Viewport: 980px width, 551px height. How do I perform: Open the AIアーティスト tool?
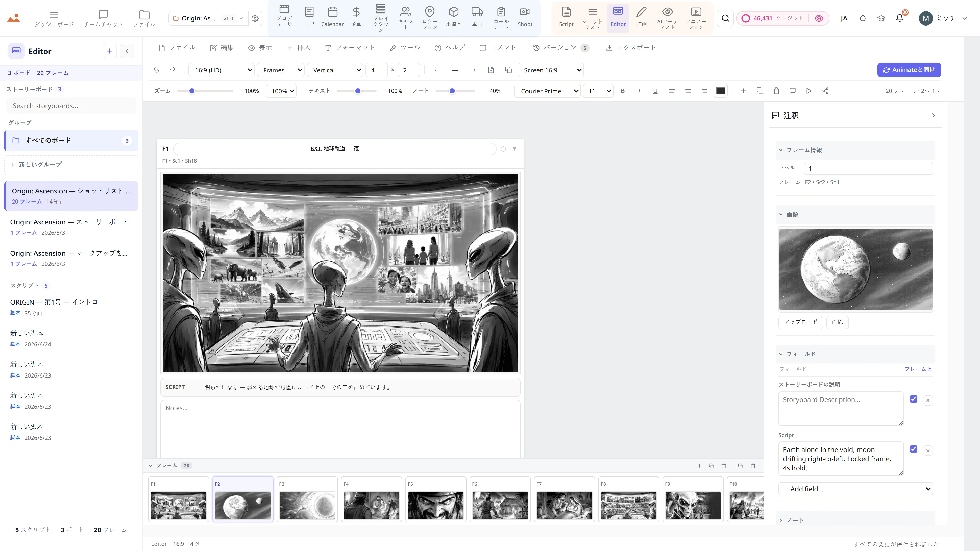tap(667, 18)
